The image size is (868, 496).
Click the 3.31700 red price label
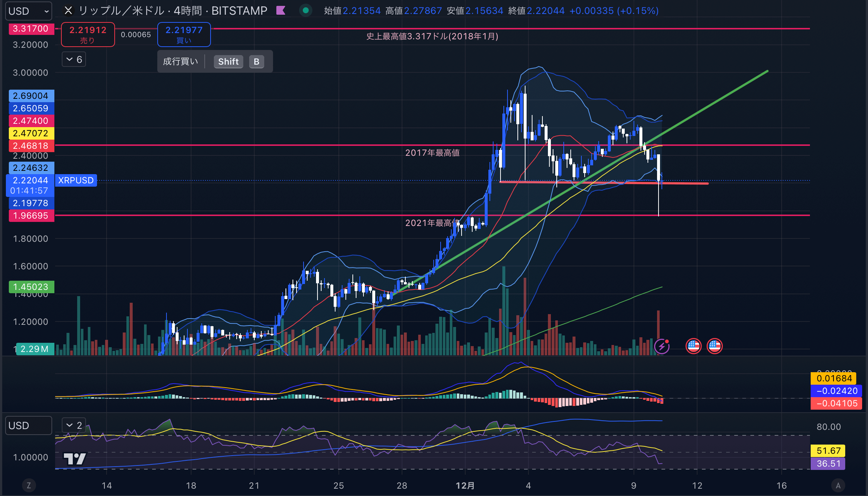(x=31, y=29)
